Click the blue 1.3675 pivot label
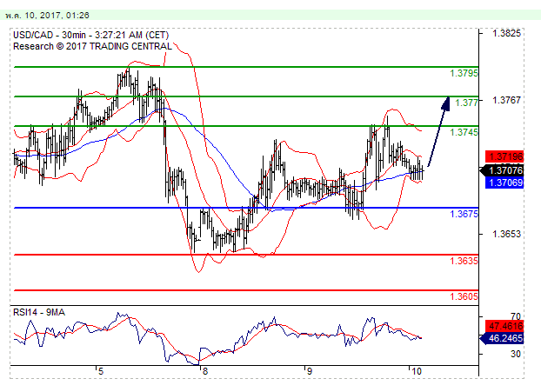Image resolution: width=541 pixels, height=392 pixels. click(464, 214)
